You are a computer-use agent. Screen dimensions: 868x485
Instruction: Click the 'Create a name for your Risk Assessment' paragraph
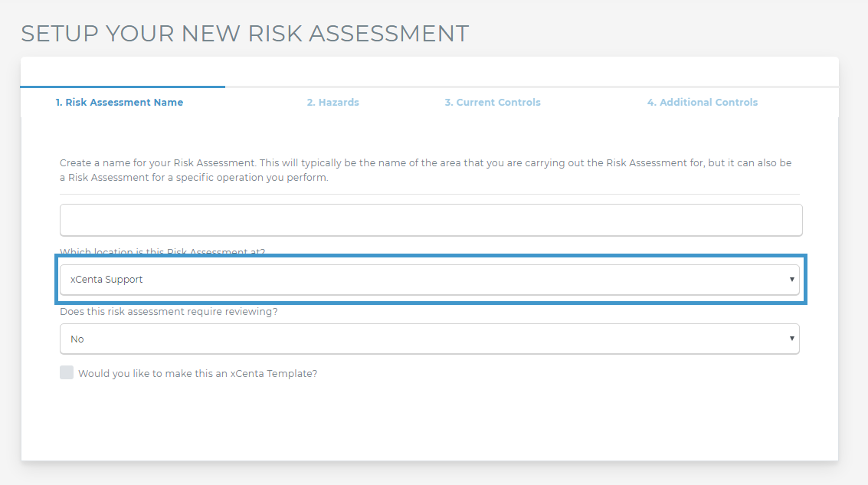coord(426,170)
